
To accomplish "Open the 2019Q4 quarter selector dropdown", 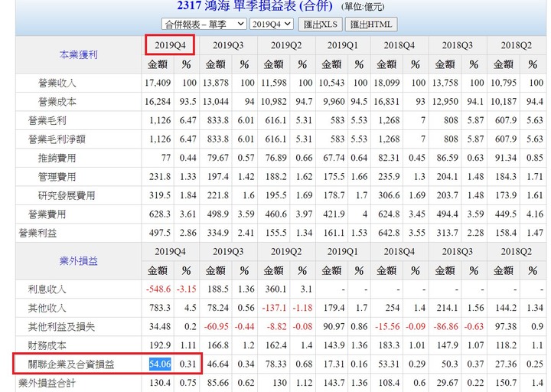I will tap(271, 24).
